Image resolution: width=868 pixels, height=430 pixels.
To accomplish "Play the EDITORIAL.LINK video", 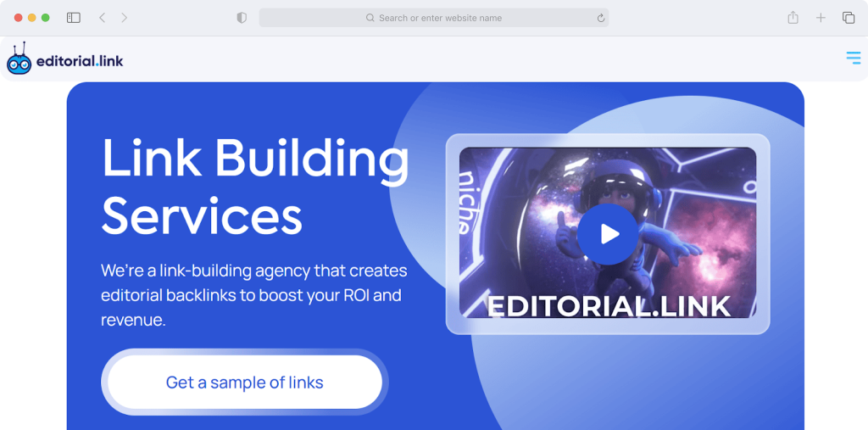I will (607, 234).
